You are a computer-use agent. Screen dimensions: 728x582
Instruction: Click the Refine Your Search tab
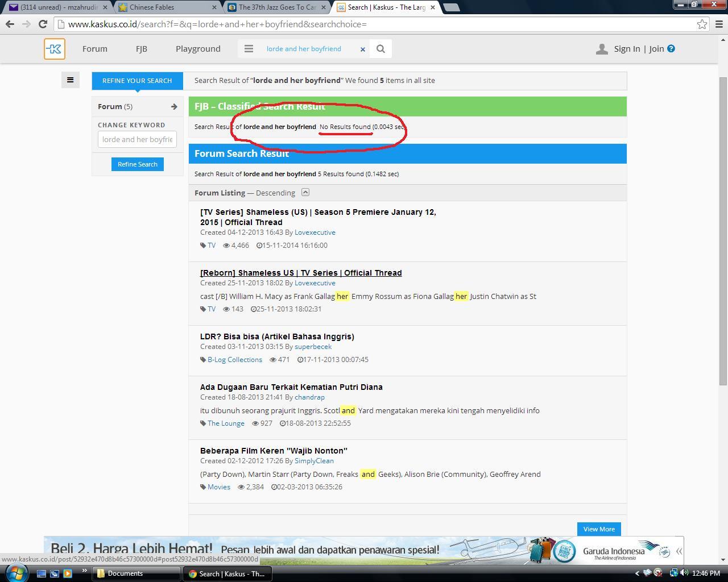tap(137, 81)
